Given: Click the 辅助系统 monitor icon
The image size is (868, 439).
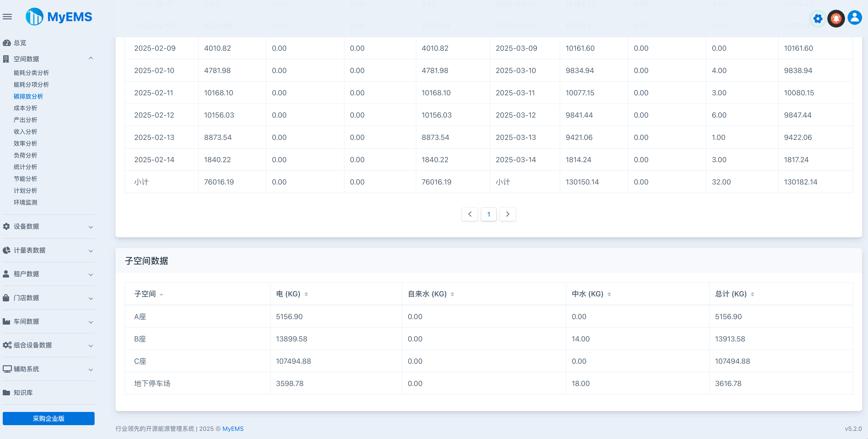Looking at the screenshot, I should click(7, 369).
